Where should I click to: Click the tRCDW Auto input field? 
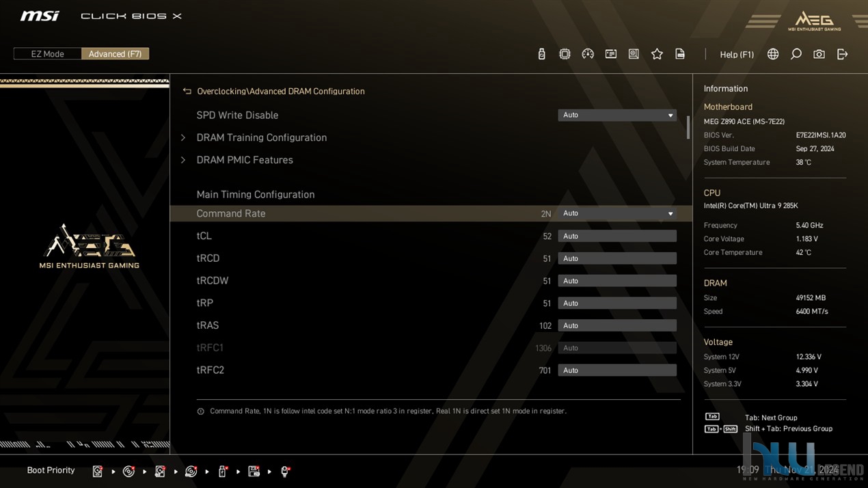coord(617,281)
